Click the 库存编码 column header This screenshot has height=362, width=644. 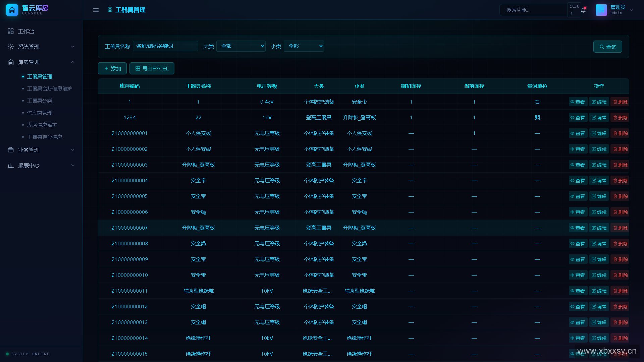[130, 86]
